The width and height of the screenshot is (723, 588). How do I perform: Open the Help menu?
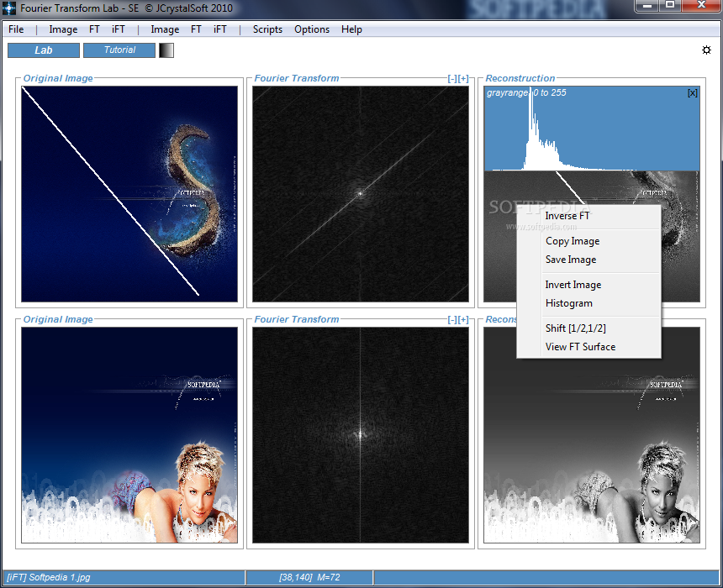coord(351,29)
